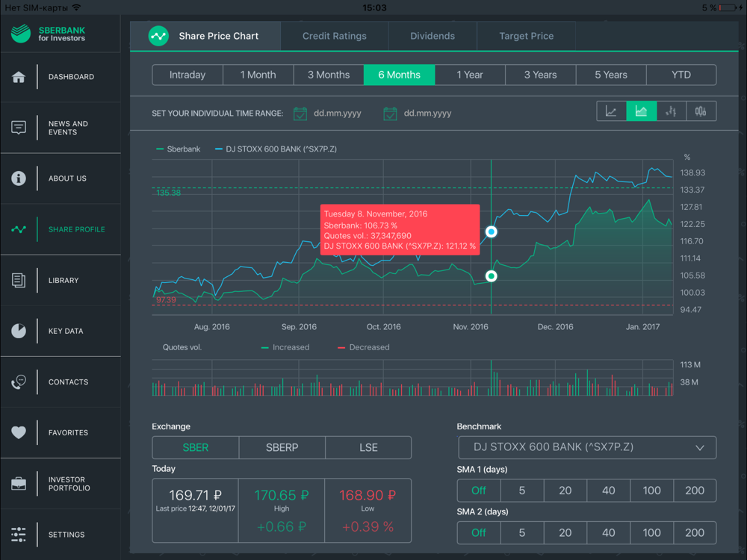Tap the Wi-Fi icon in status bar
Viewport: 747px width, 560px height.
point(76,7)
